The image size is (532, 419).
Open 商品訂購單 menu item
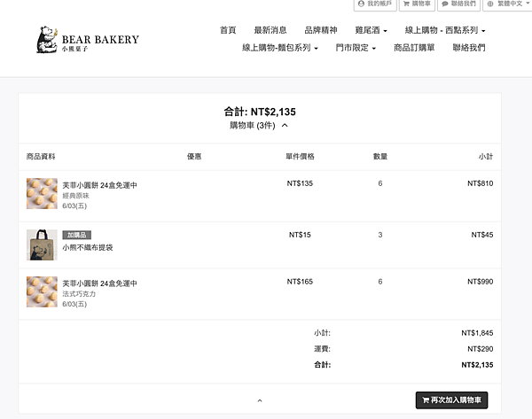[414, 48]
